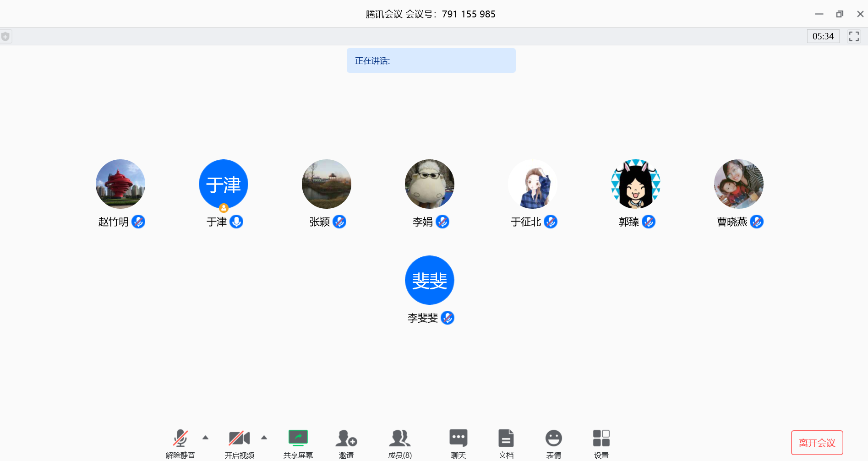
Task: Click the Leave Meeting (离开会议) button
Action: (x=817, y=443)
